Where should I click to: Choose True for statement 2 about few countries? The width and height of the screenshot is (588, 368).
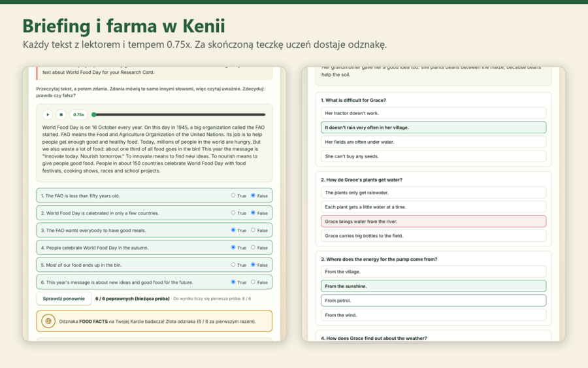pos(233,212)
